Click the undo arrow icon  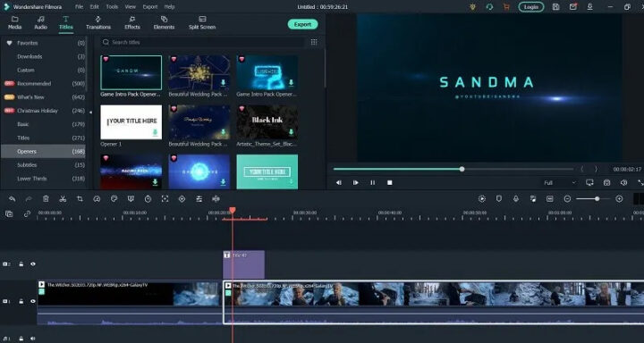pyautogui.click(x=12, y=199)
